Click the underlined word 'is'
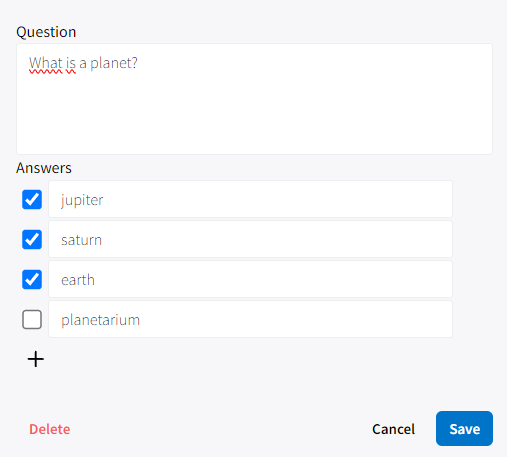 71,63
